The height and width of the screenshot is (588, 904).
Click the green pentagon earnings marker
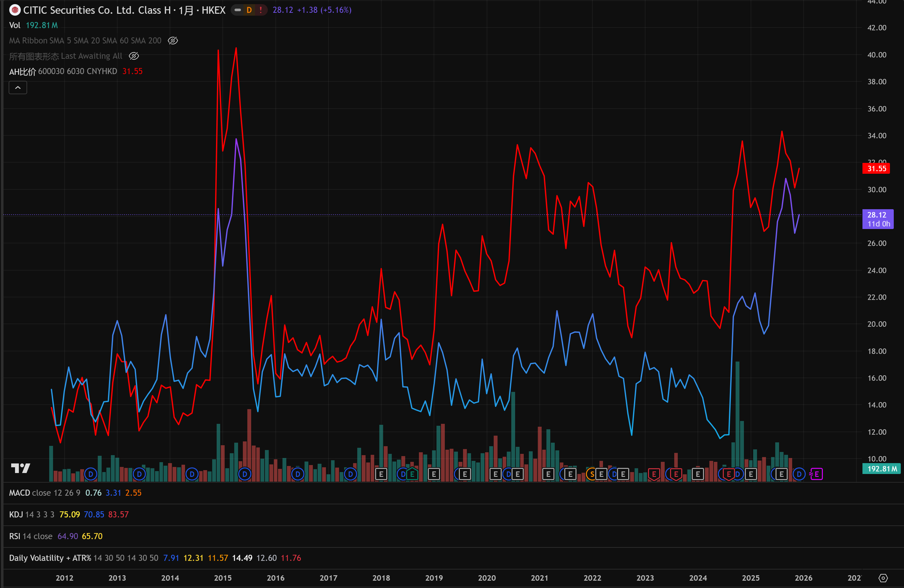[x=412, y=474]
